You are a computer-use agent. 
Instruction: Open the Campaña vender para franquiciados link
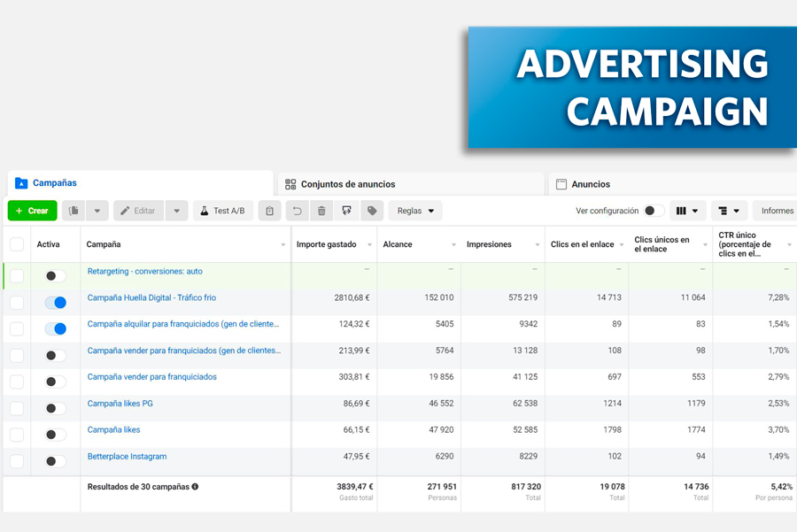click(x=151, y=377)
